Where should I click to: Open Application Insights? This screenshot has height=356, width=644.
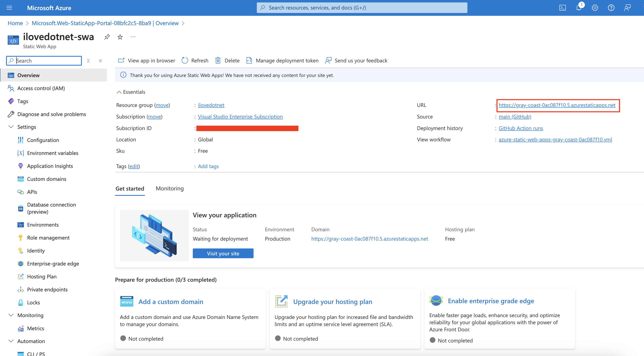click(50, 166)
